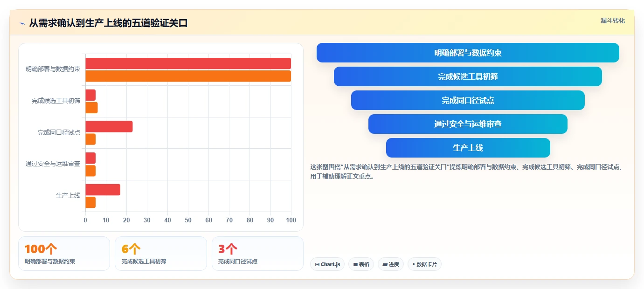Click the 明确部署与数据约束 funnel step
This screenshot has width=644, height=289.
point(468,53)
